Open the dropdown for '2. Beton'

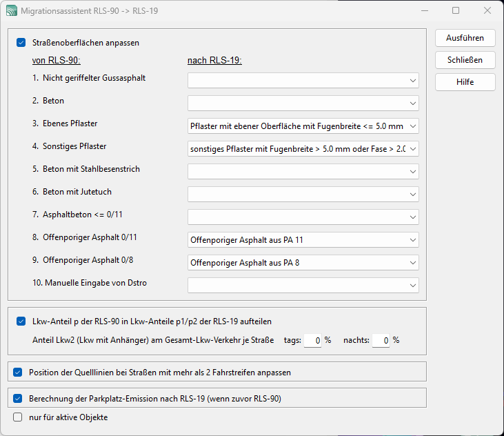(x=303, y=103)
